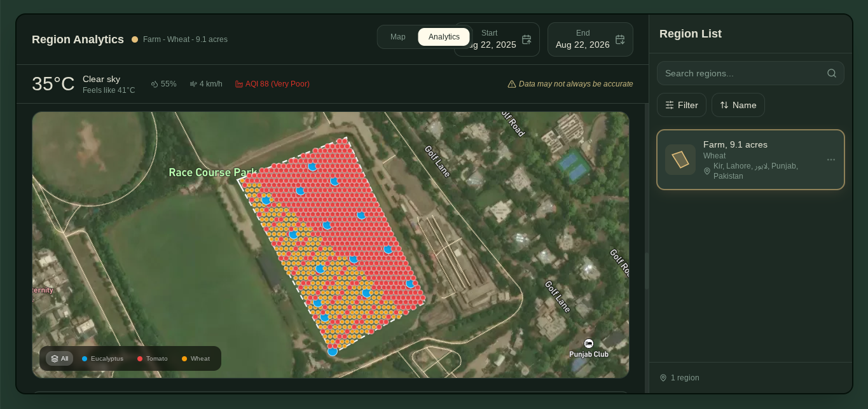
Task: Click the pin icon beside 1 region
Action: pos(663,378)
